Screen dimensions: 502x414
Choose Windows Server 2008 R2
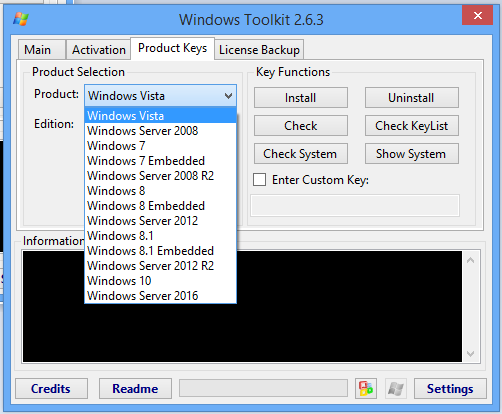161,176
